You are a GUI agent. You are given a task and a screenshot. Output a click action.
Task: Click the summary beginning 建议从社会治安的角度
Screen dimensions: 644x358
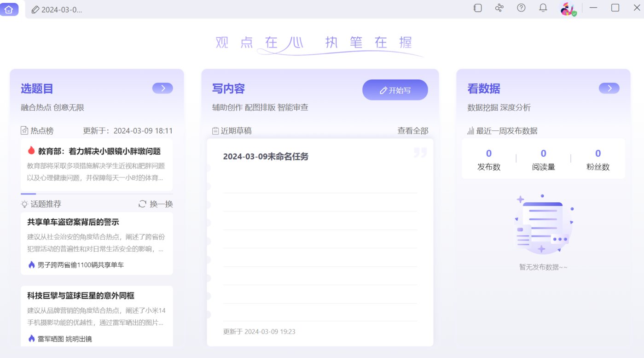tap(96, 243)
